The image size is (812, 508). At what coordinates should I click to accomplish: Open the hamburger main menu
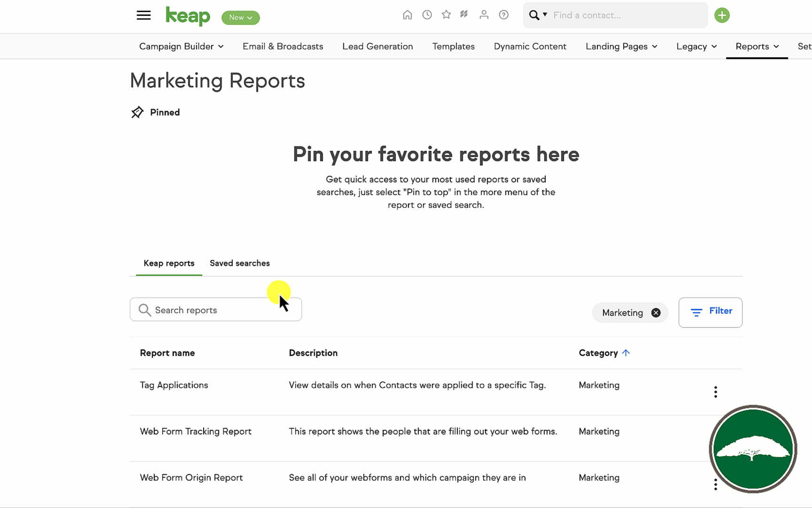143,16
